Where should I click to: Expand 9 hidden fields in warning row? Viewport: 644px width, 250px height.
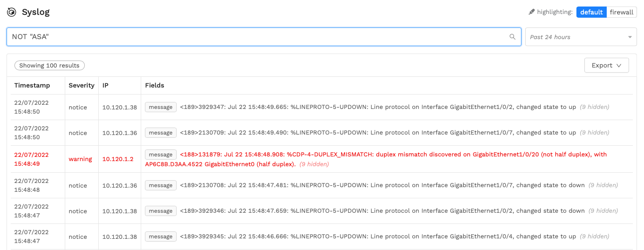314,164
